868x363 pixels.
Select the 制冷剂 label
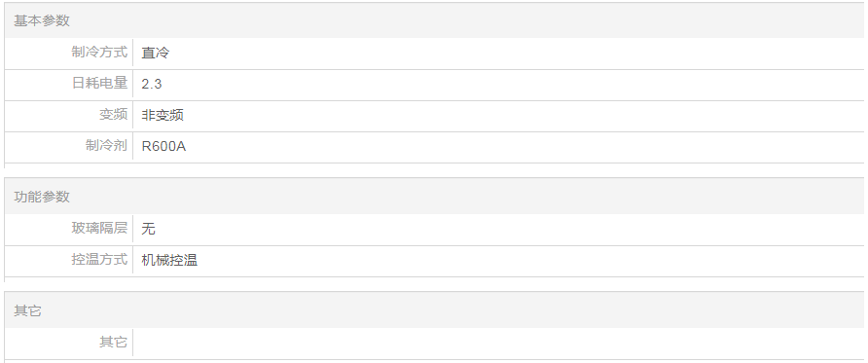(x=106, y=146)
